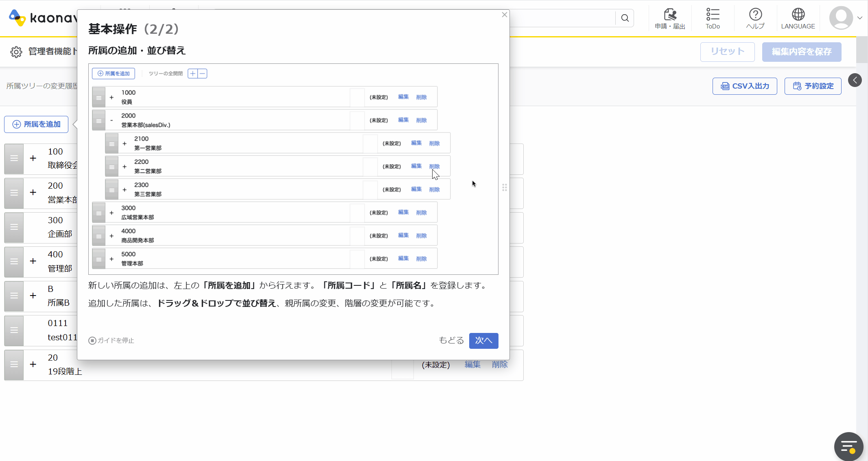Expand the 400 管理部 tree node
The width and height of the screenshot is (868, 461).
click(x=33, y=261)
